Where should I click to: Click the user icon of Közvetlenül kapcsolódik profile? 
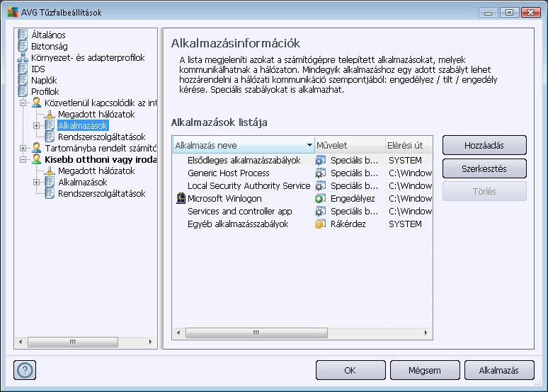(x=36, y=103)
